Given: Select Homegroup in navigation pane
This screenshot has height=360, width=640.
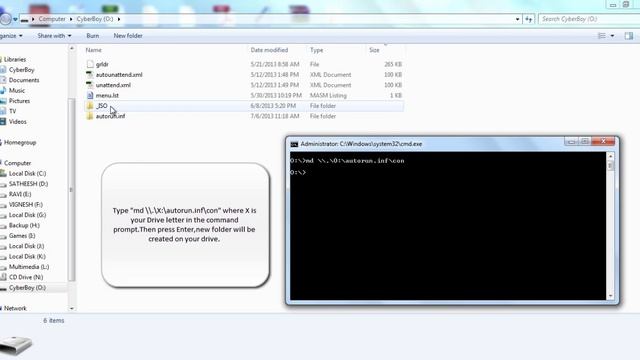Looking at the screenshot, I should click(x=20, y=142).
